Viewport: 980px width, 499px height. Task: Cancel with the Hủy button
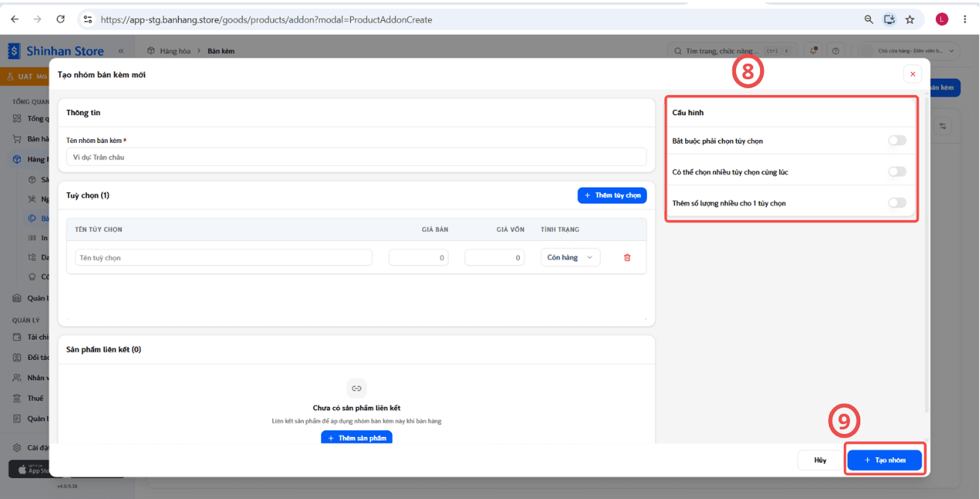821,460
